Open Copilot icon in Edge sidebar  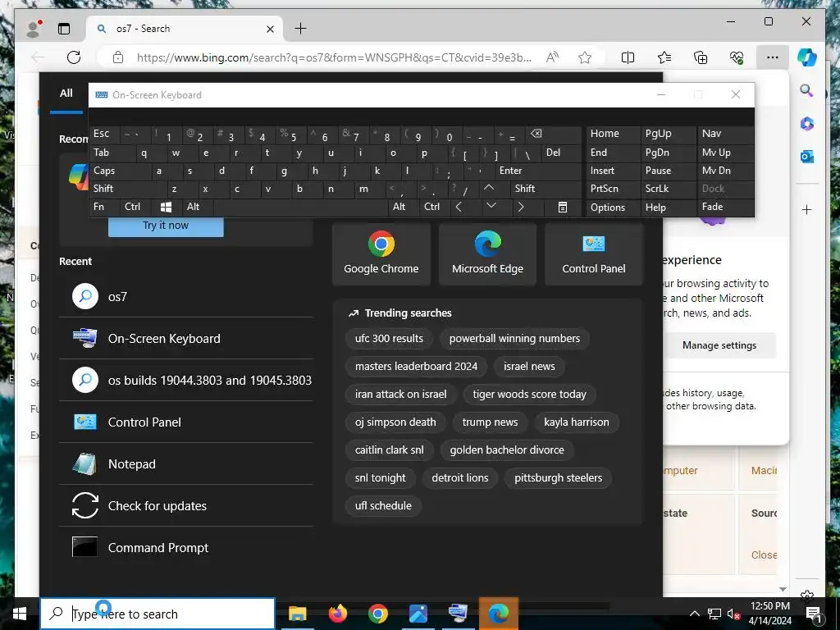pyautogui.click(x=807, y=57)
